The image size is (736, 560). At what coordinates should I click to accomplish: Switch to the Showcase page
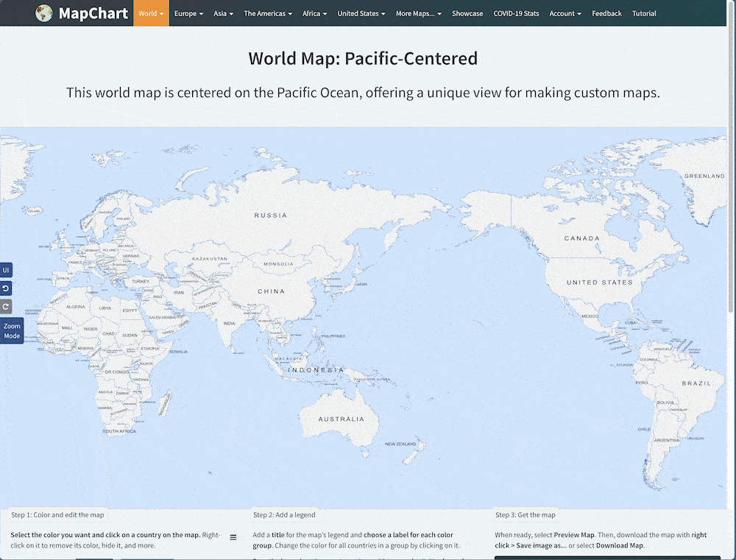click(467, 13)
